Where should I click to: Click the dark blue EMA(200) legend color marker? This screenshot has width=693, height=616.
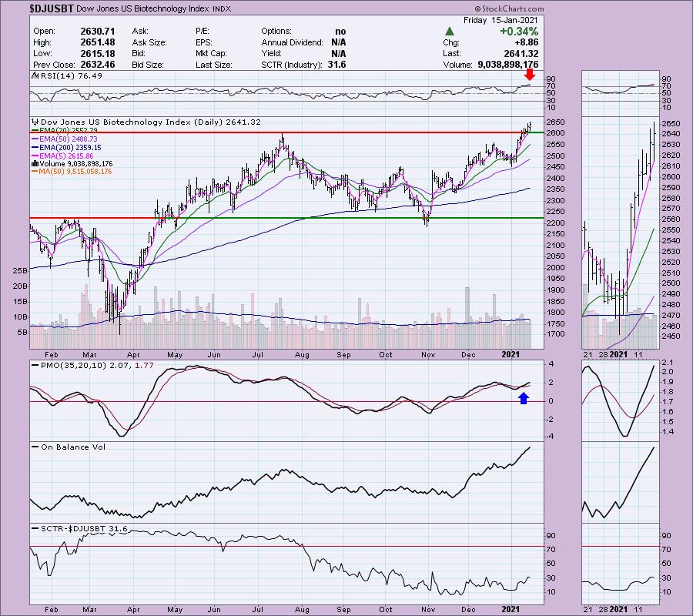pyautogui.click(x=35, y=148)
